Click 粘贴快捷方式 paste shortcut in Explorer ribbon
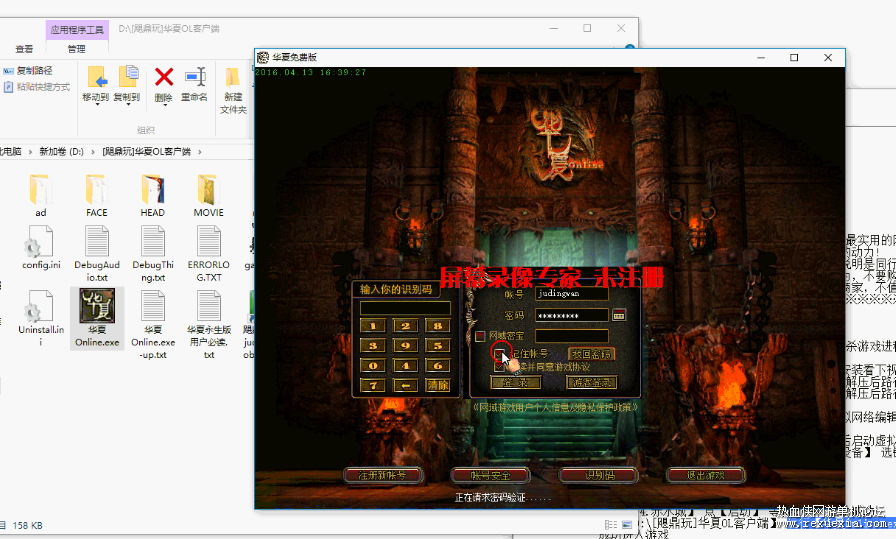This screenshot has height=539, width=896. click(37, 87)
